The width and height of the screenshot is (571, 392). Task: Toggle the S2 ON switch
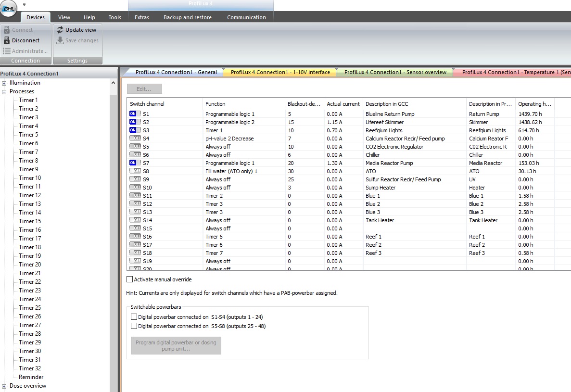[135, 122]
